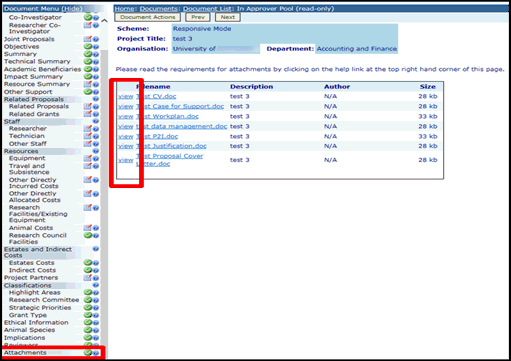Select Estates and Indirect Costs header
511x361 pixels.
(38, 252)
